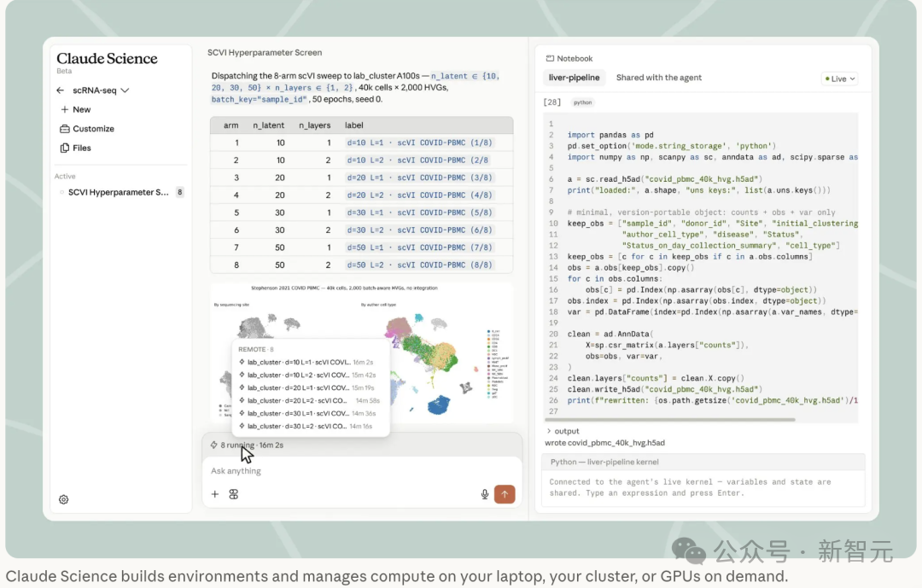The image size is (922, 588).
Task: Open Files in the sidebar
Action: tap(75, 148)
